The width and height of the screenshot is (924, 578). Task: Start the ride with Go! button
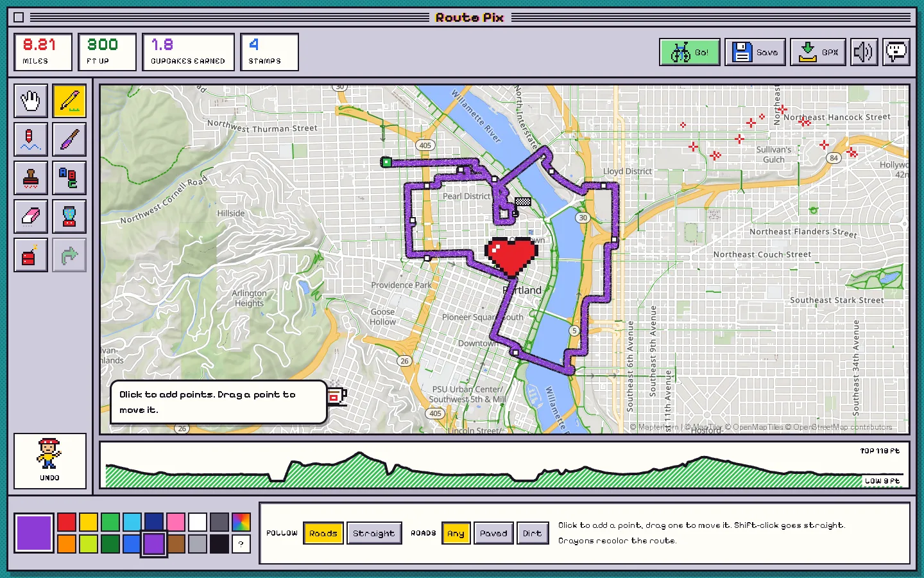coord(690,52)
